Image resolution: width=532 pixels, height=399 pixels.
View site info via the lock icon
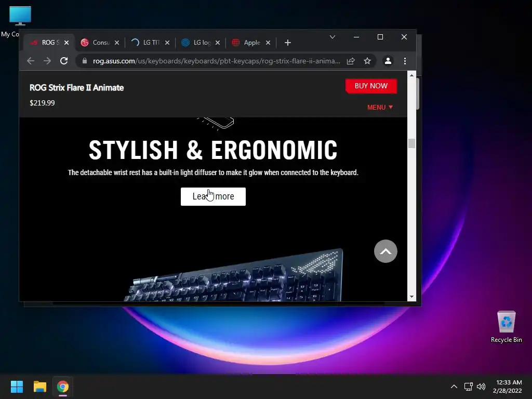tap(85, 61)
